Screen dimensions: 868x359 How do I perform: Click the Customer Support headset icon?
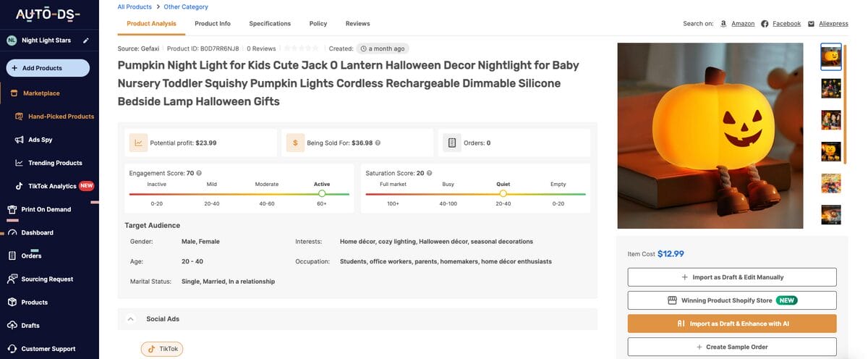pyautogui.click(x=12, y=348)
